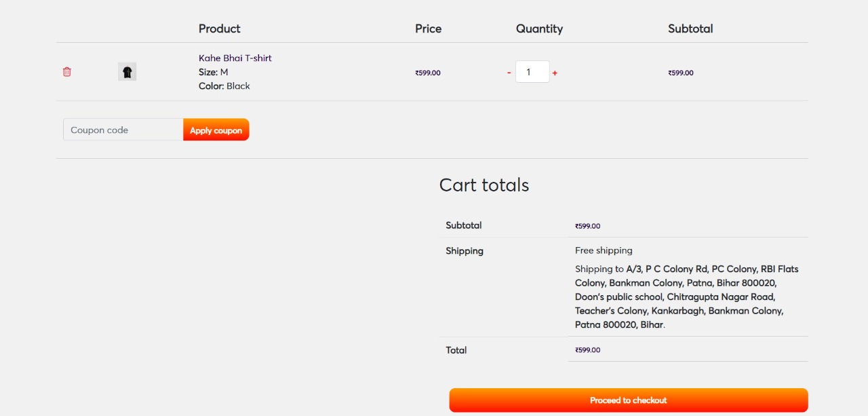The image size is (868, 416).
Task: Click the Color: Black attribute
Action: [x=224, y=86]
